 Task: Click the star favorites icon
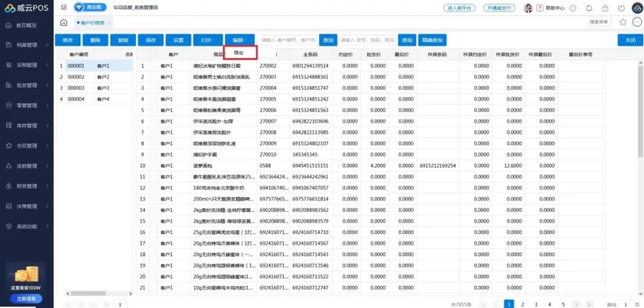[x=623, y=22]
